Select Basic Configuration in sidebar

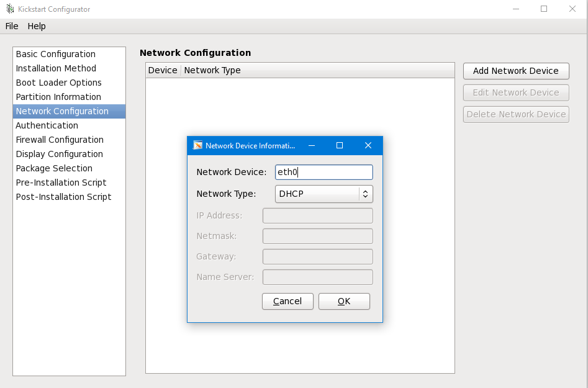coord(56,54)
